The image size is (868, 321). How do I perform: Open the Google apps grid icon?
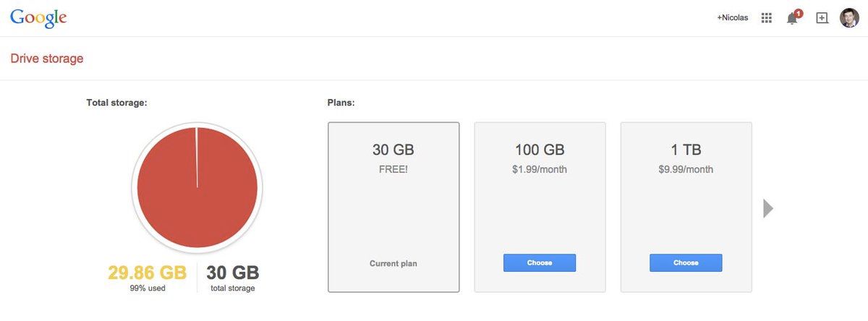tap(767, 17)
